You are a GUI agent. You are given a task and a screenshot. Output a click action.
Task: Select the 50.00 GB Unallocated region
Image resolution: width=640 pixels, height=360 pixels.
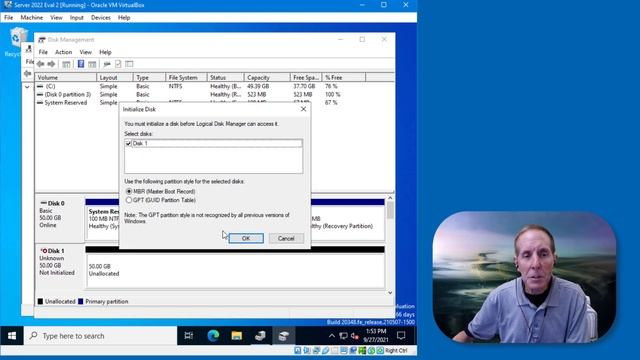[235, 270]
